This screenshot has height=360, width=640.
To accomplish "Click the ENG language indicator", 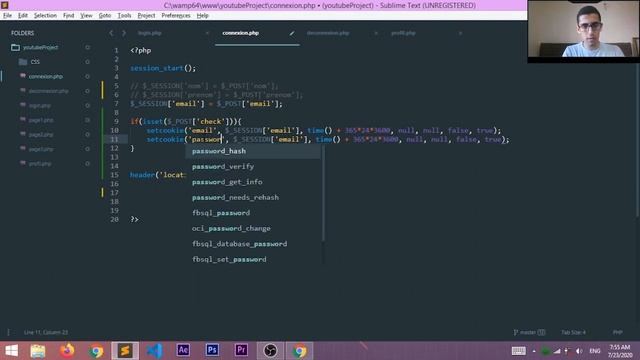I will pos(595,351).
